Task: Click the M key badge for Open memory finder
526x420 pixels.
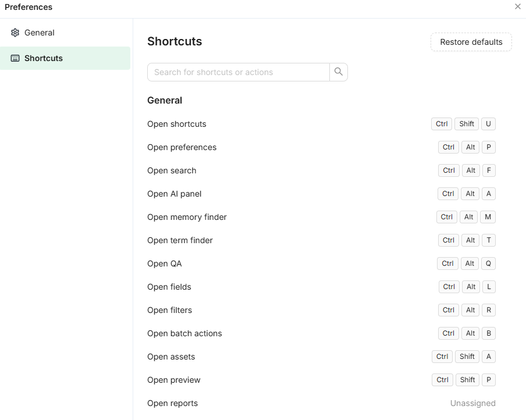Action: point(488,216)
